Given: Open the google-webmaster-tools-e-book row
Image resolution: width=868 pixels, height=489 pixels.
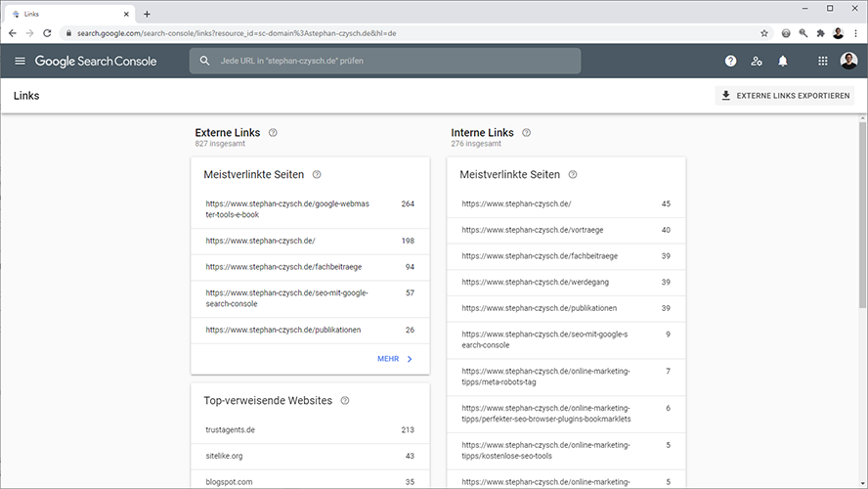Looking at the screenshot, I should [310, 209].
